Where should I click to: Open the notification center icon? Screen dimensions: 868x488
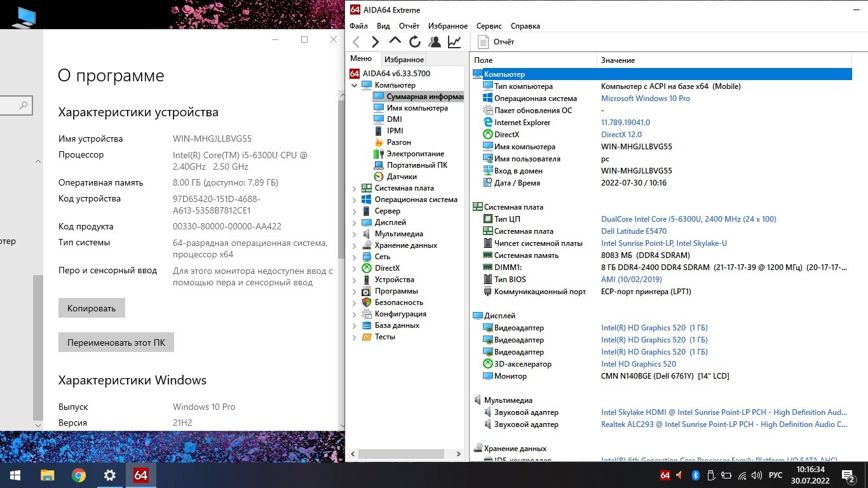(847, 475)
